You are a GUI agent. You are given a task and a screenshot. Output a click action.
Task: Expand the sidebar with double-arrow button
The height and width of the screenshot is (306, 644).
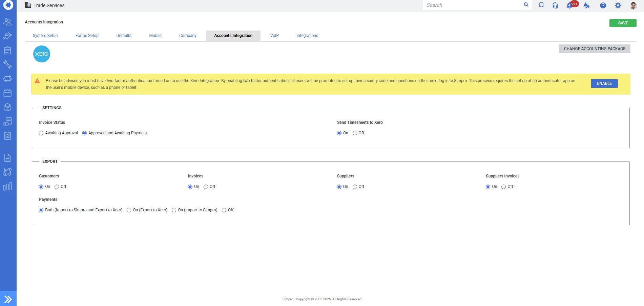click(x=8, y=299)
